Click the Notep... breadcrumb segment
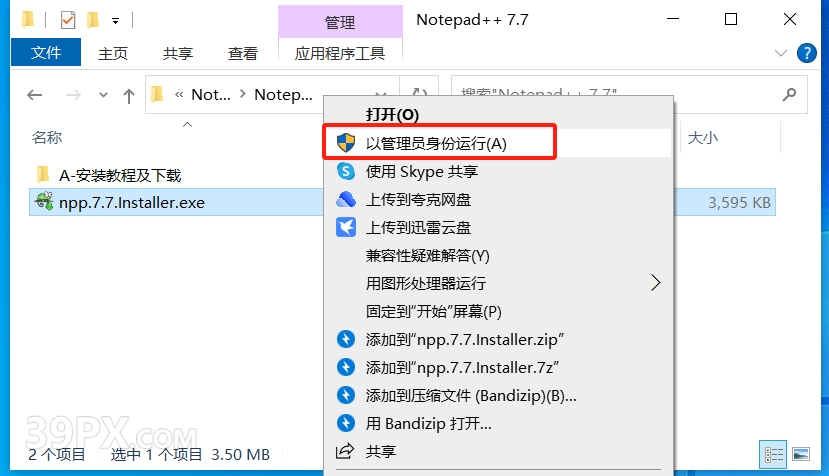This screenshot has width=829, height=476. [x=283, y=95]
